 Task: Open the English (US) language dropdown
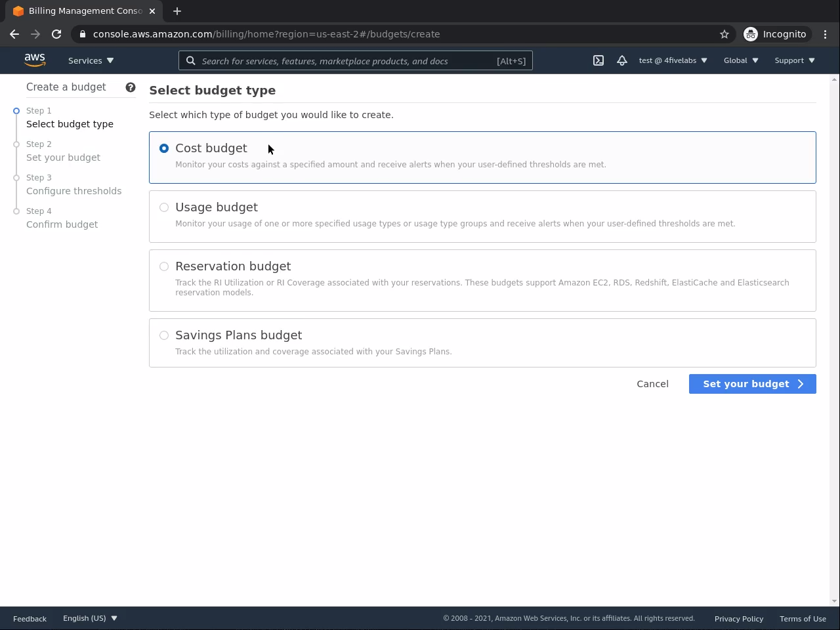90,618
